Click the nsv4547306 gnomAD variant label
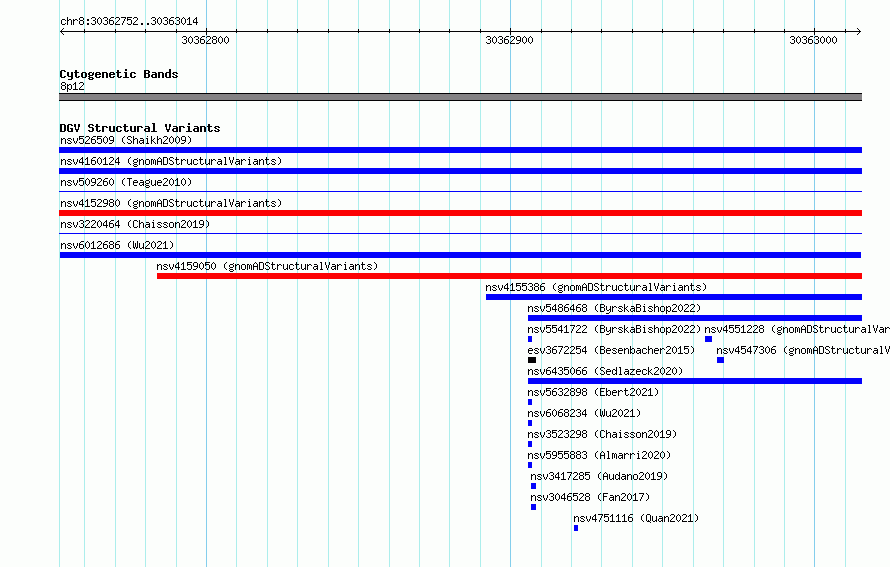The height and width of the screenshot is (567, 890). coord(803,350)
